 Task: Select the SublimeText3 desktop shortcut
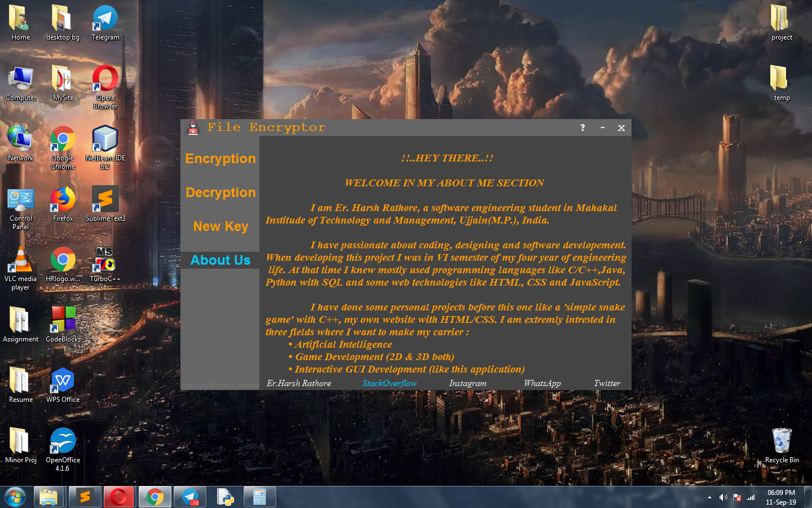(x=105, y=203)
